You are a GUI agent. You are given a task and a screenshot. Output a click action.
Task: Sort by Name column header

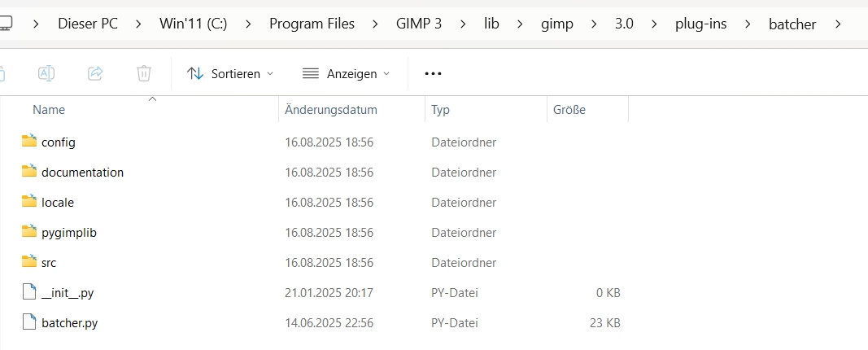pos(49,110)
